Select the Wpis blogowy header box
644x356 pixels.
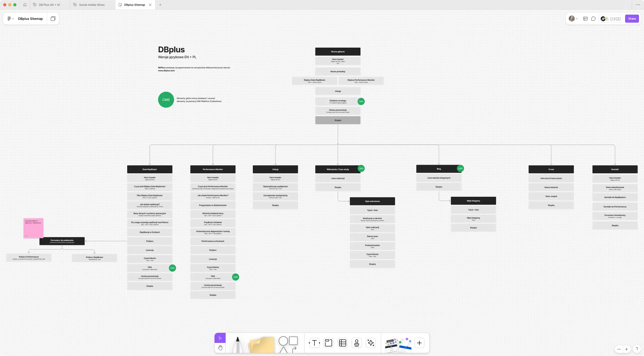tap(473, 201)
